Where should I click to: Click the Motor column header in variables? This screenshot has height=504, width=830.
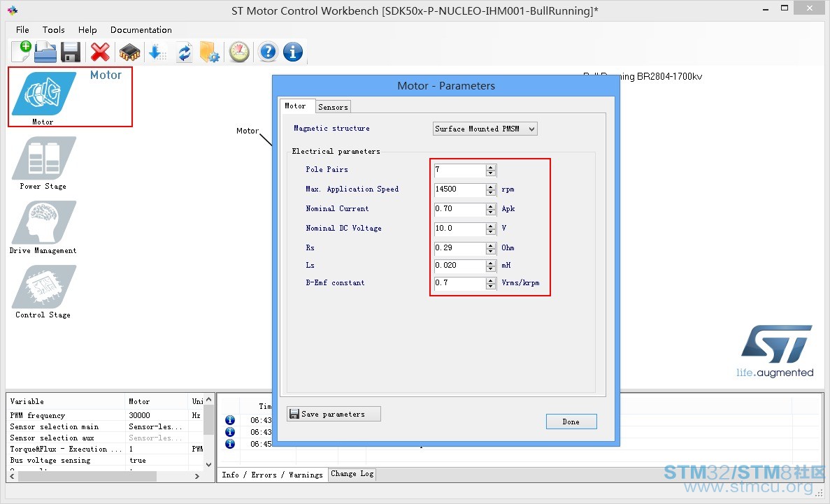pyautogui.click(x=157, y=401)
